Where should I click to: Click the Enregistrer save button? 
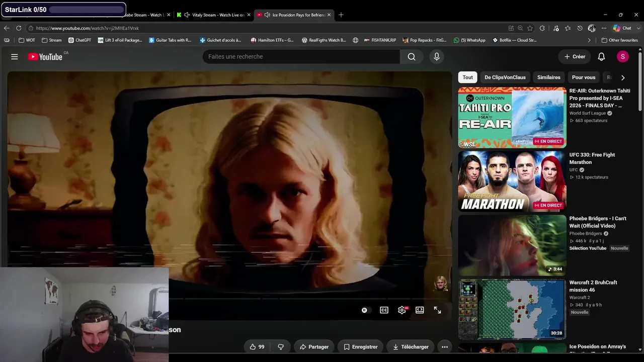point(361,347)
